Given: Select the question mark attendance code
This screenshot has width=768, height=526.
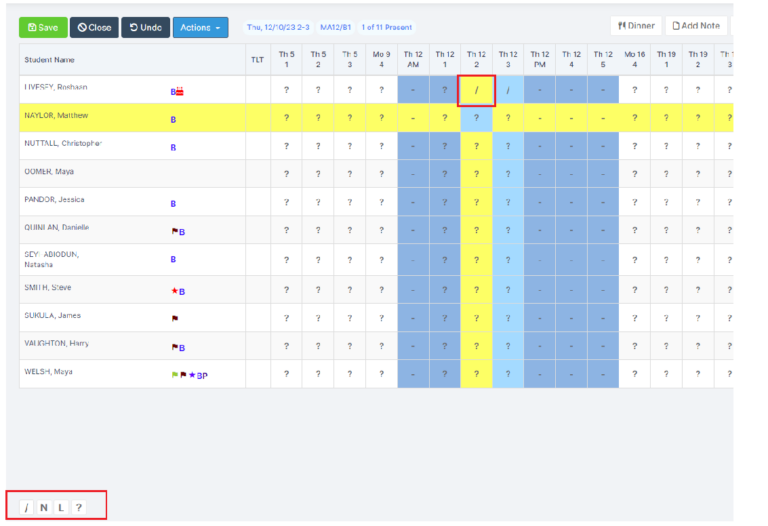Looking at the screenshot, I should tap(78, 508).
